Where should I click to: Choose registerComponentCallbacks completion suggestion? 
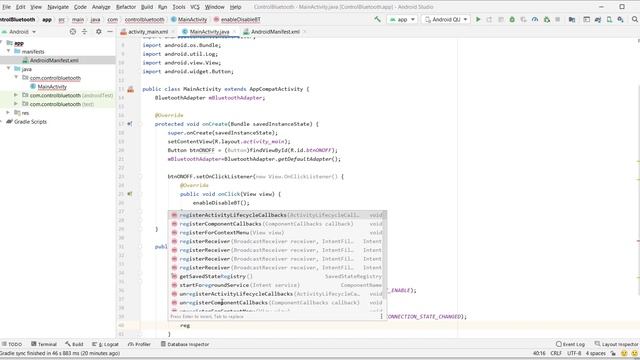pyautogui.click(x=277, y=224)
